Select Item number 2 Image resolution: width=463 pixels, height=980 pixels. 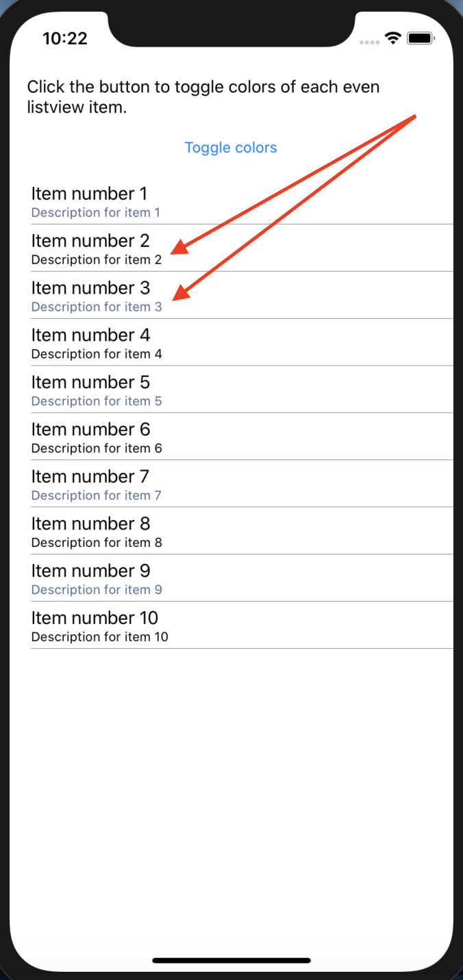coord(90,241)
